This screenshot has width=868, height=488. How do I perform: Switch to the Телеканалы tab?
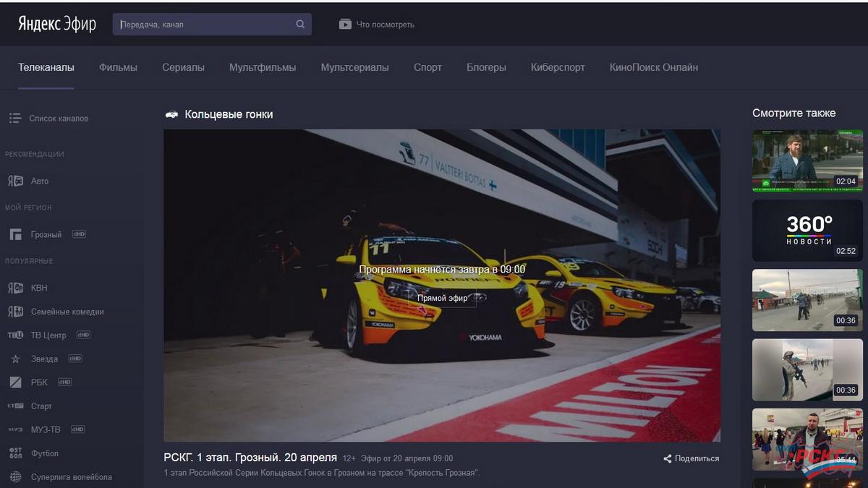coord(46,67)
